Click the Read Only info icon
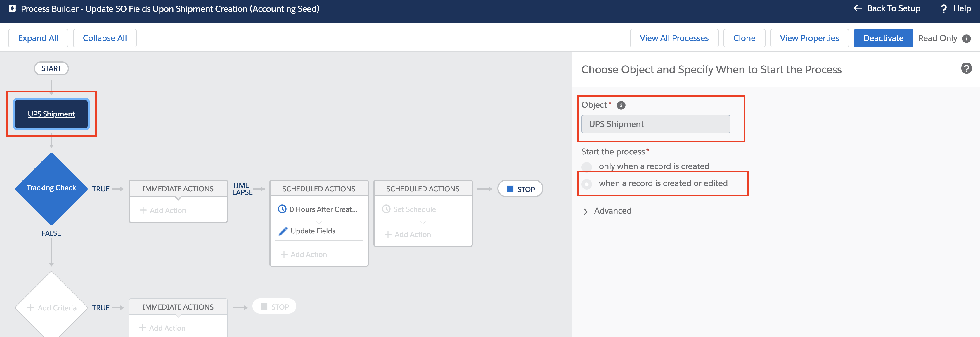This screenshot has width=980, height=337. coord(966,38)
